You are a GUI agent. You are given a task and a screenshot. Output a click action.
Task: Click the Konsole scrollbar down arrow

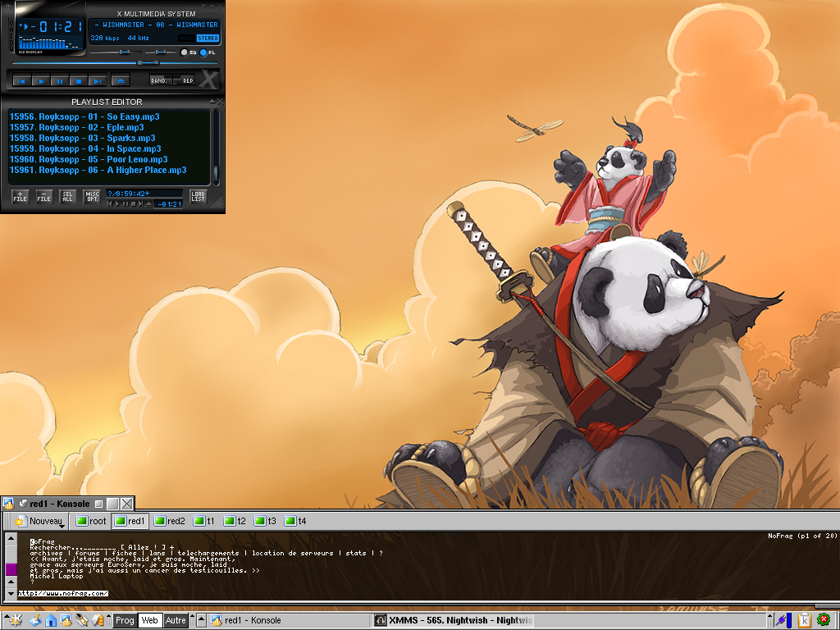pyautogui.click(x=11, y=594)
